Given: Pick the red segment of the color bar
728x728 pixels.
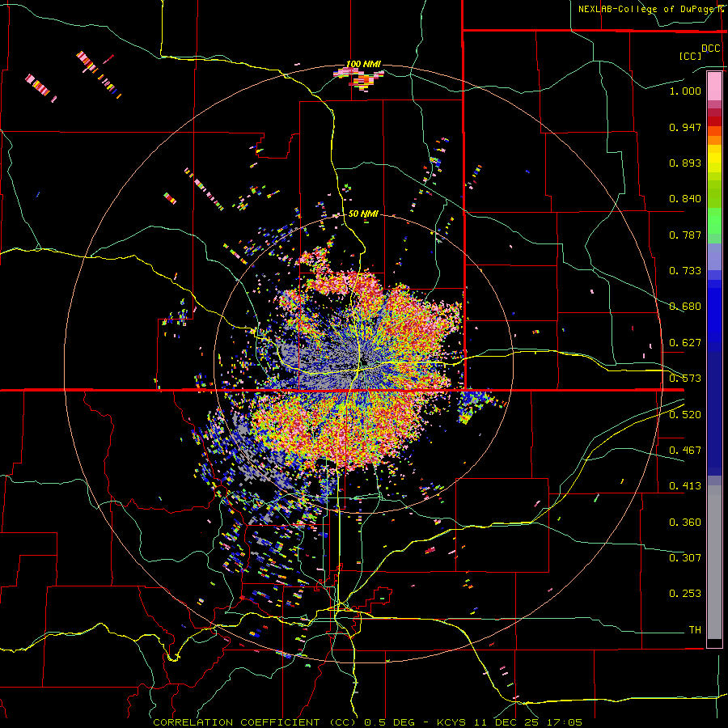Looking at the screenshot, I should point(714,121).
